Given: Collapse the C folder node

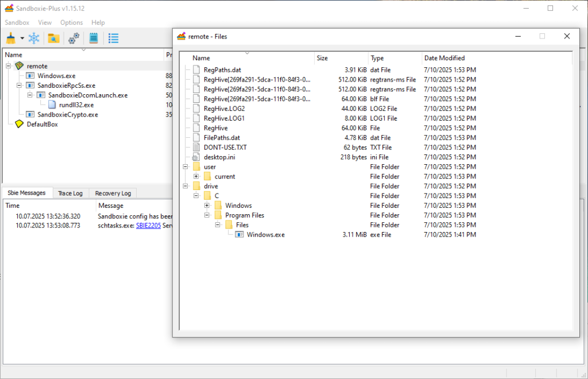Looking at the screenshot, I should click(x=196, y=196).
